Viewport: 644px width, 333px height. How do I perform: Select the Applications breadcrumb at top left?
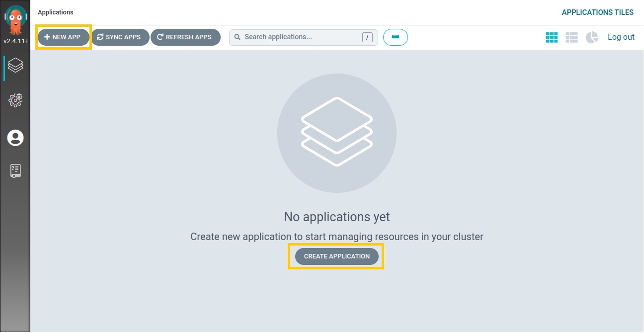pyautogui.click(x=56, y=12)
